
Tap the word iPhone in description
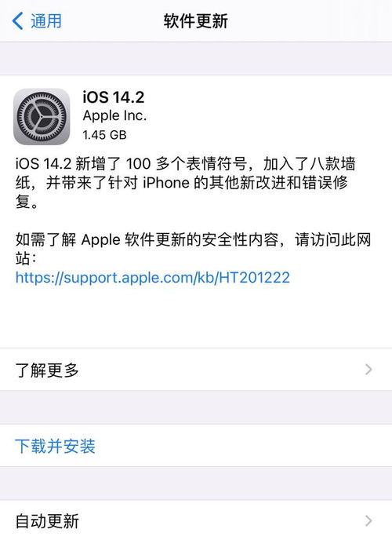pos(166,183)
